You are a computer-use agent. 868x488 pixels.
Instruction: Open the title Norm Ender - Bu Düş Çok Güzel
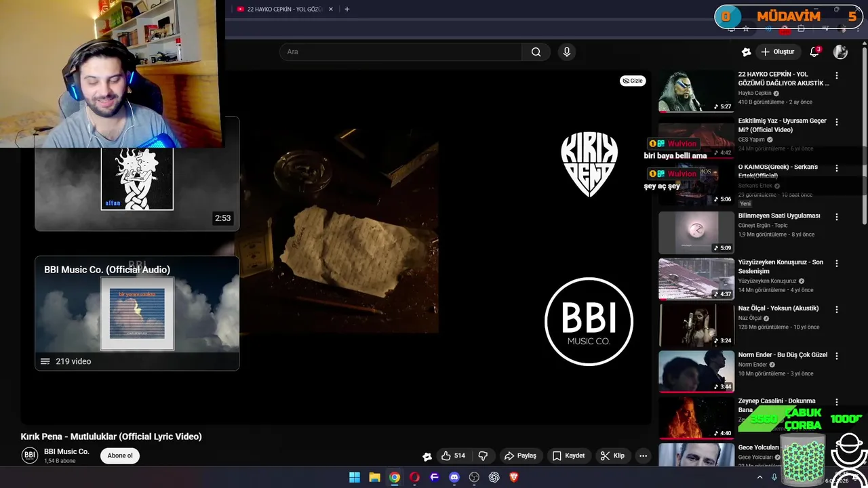(x=783, y=355)
